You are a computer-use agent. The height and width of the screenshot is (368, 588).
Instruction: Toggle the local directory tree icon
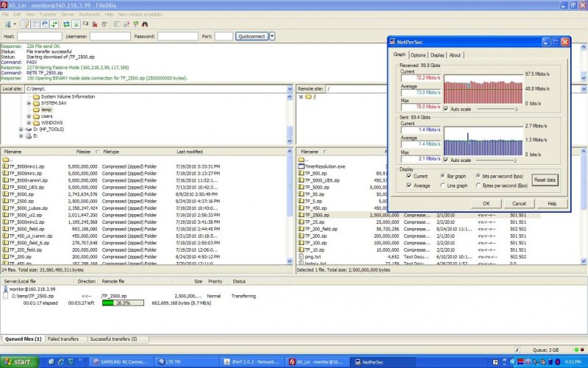(35, 24)
